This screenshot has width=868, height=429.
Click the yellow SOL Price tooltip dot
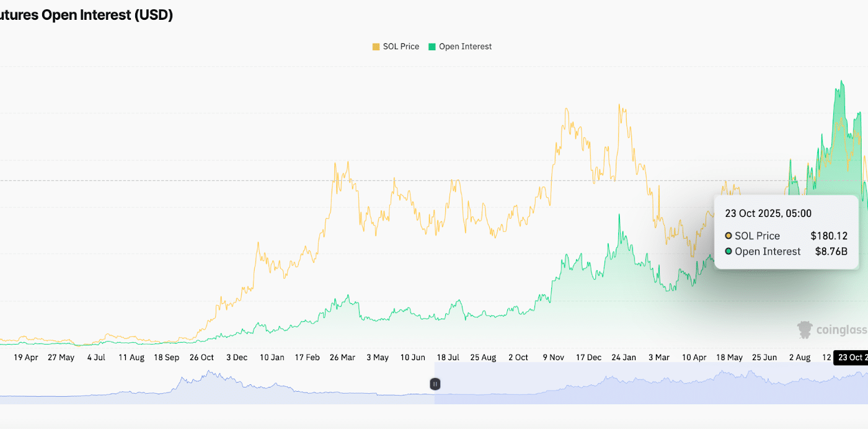click(x=728, y=236)
